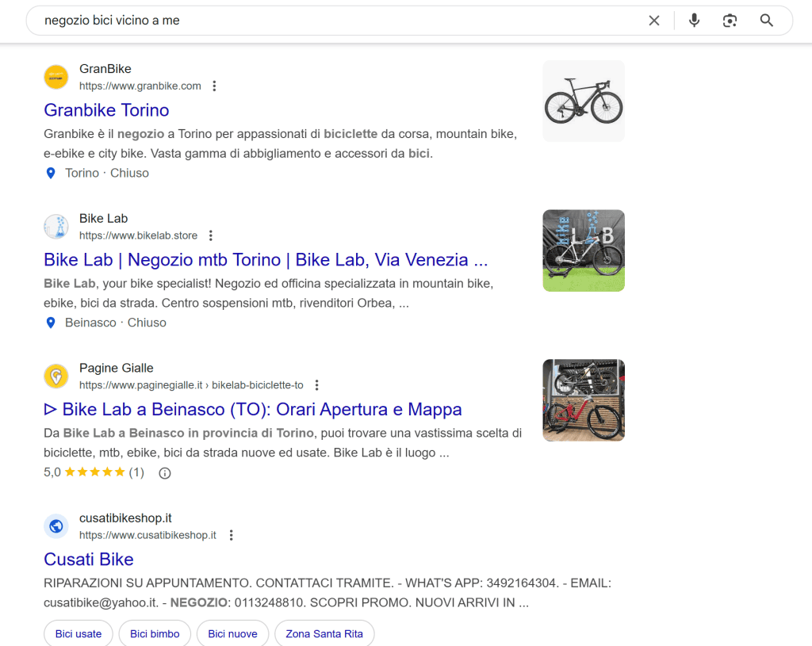Clear the search query with the X icon

coord(654,21)
